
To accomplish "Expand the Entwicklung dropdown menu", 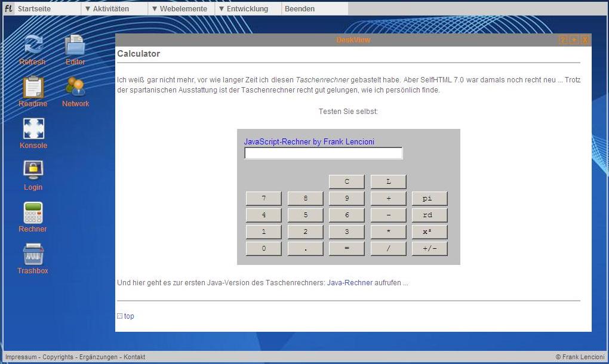I will click(247, 9).
